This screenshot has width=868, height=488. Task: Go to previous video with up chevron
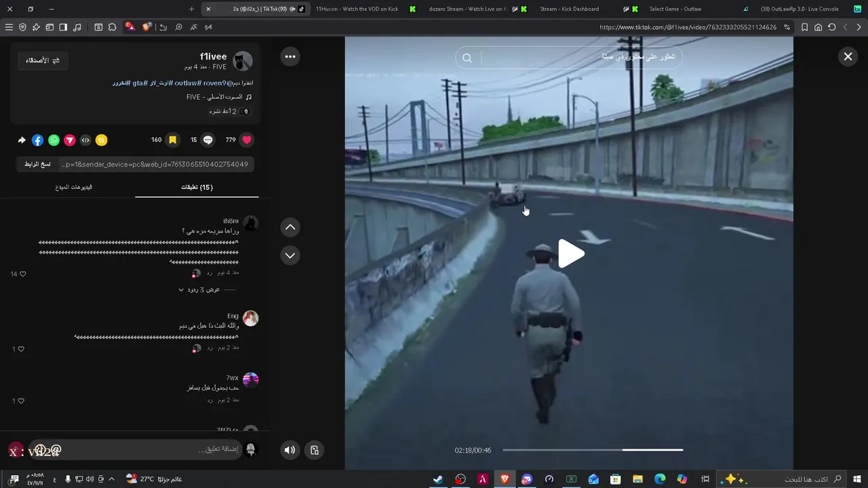point(290,227)
